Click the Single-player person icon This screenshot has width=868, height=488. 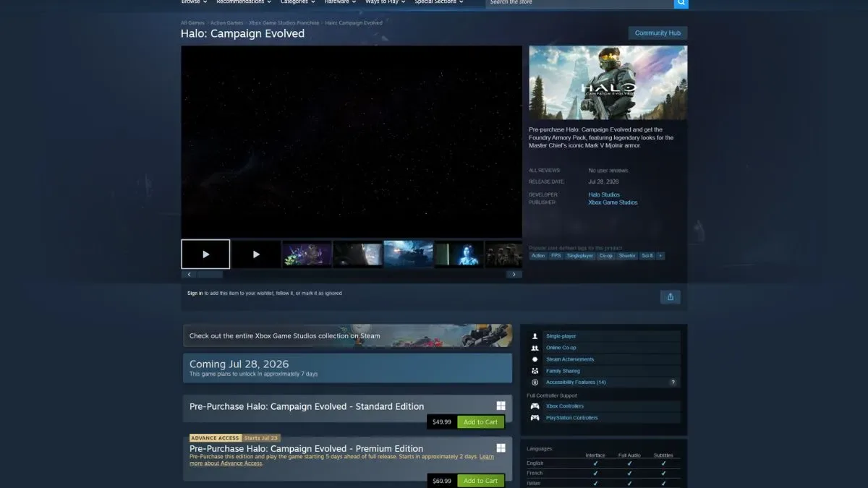[x=535, y=336]
